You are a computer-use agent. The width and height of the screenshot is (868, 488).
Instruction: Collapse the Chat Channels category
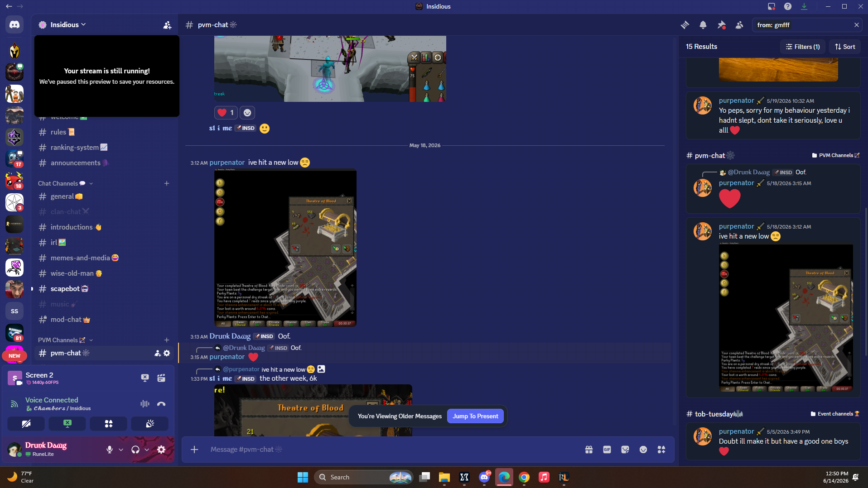click(65, 183)
